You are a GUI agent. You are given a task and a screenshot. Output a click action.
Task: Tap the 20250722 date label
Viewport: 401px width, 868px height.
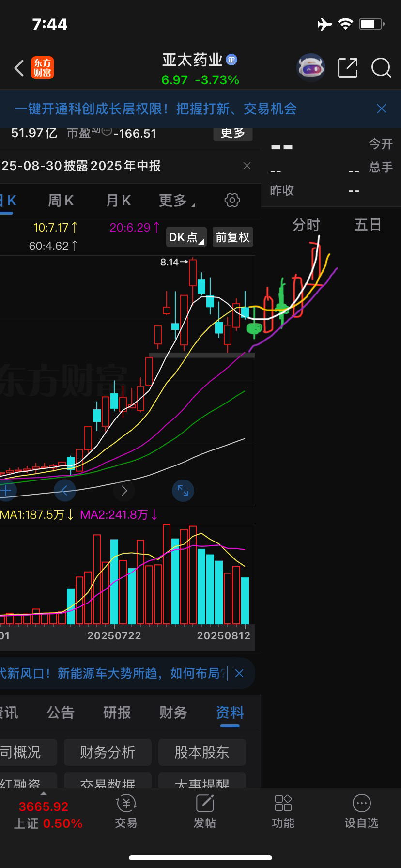click(114, 635)
